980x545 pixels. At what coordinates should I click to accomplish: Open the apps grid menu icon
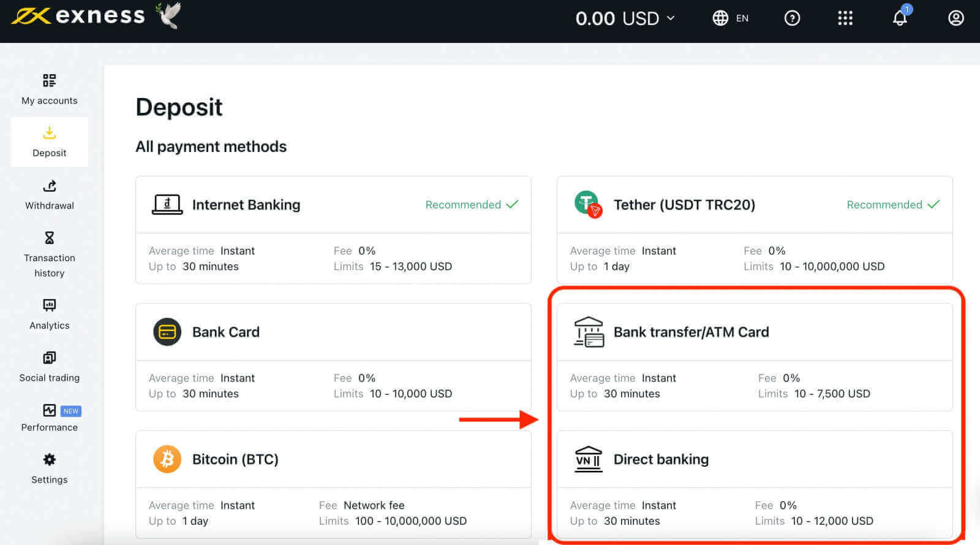(x=845, y=18)
